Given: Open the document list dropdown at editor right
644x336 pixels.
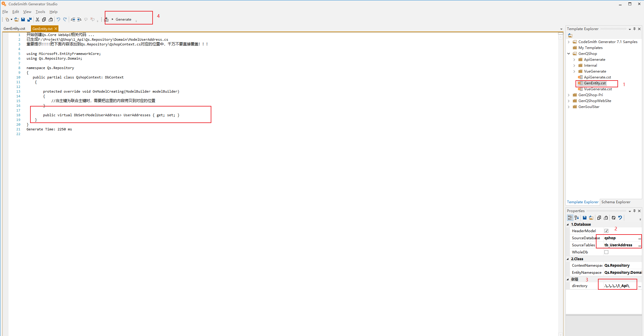Looking at the screenshot, I should (x=561, y=29).
